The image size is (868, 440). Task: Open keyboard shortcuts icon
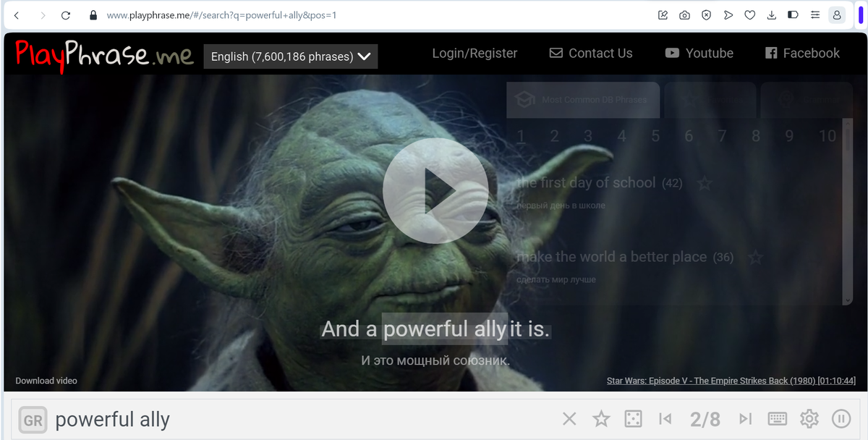(x=777, y=418)
